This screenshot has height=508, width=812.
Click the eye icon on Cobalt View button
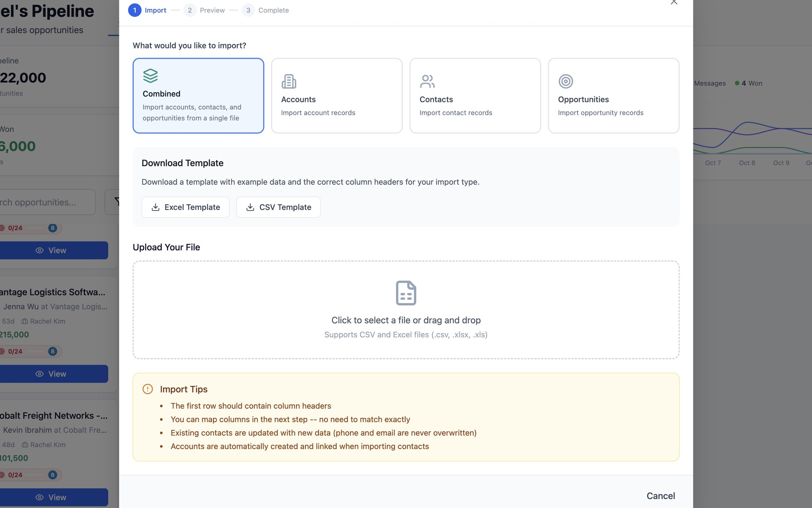(40, 497)
